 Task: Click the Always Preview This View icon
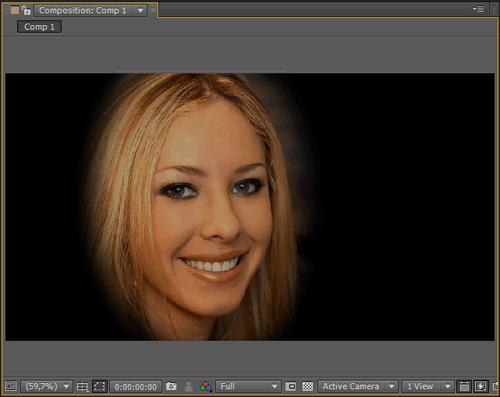pos(11,386)
